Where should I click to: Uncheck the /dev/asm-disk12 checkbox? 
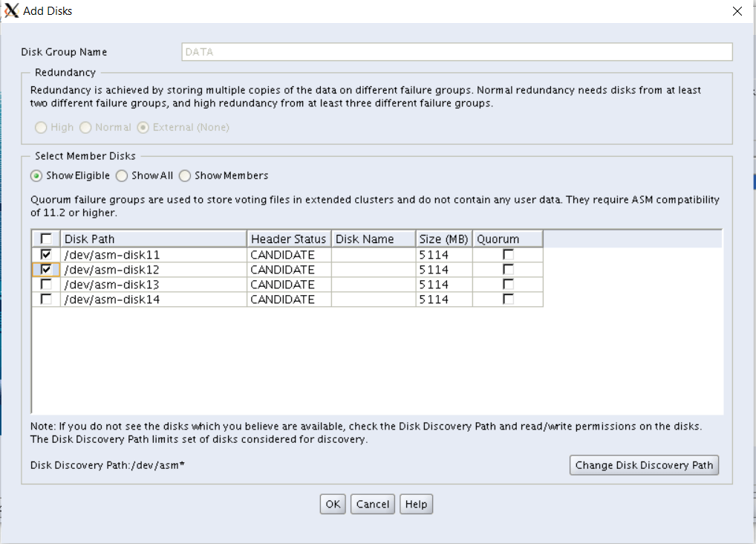point(46,270)
